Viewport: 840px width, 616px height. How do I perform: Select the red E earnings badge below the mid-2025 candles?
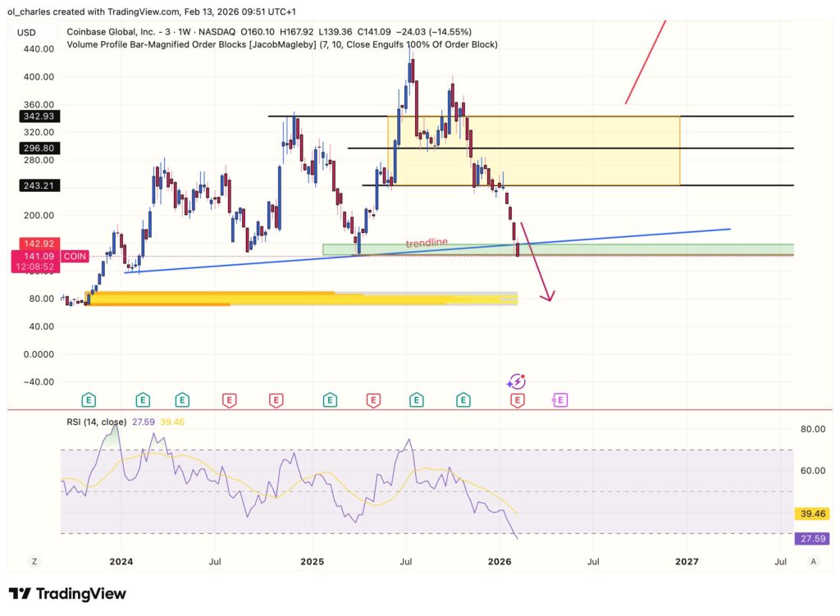373,400
